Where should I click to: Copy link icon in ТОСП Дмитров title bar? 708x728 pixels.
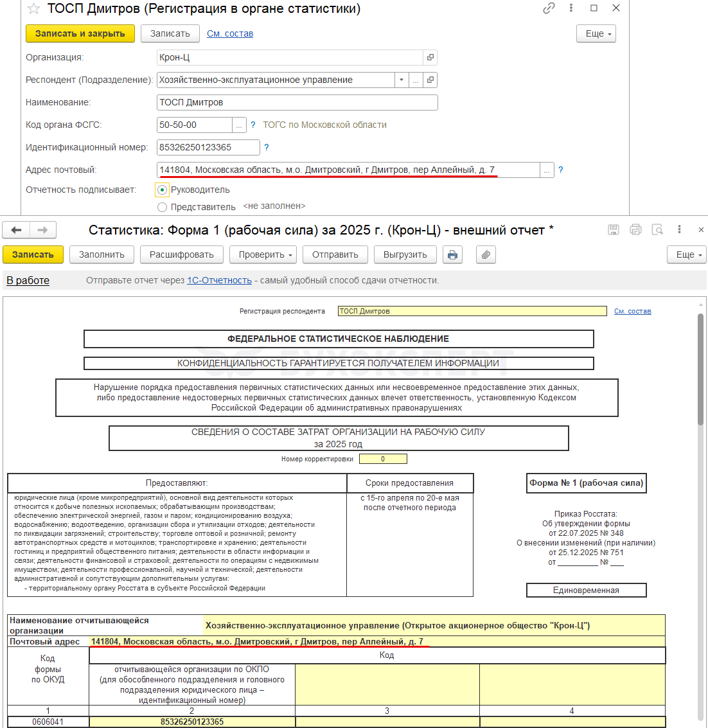click(x=549, y=8)
